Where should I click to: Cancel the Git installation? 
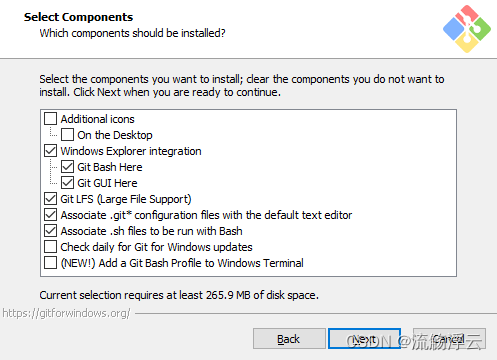point(449,339)
